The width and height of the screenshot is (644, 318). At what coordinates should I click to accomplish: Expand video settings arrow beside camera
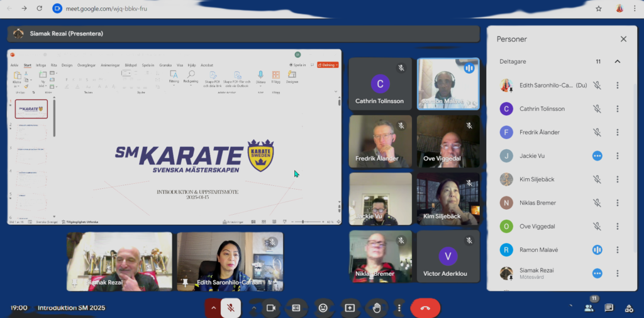point(254,308)
